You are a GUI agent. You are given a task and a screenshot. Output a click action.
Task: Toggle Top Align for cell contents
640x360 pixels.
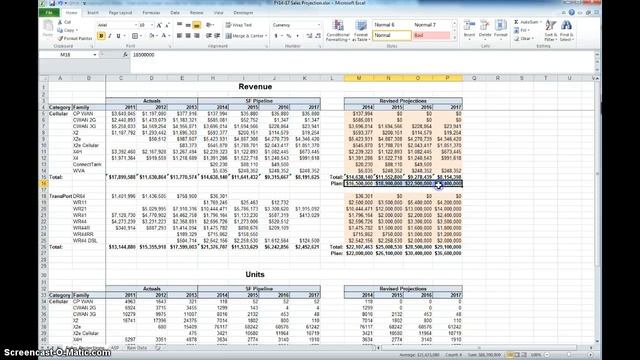pos(180,25)
